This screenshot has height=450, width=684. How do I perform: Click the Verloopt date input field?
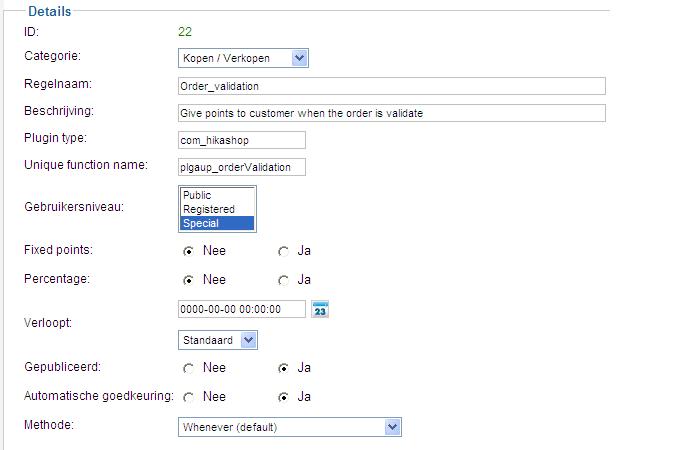click(242, 309)
